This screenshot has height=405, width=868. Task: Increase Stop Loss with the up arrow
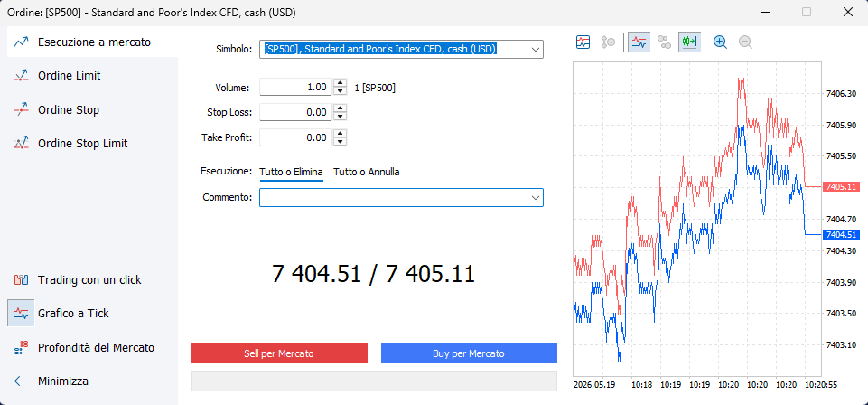click(341, 108)
